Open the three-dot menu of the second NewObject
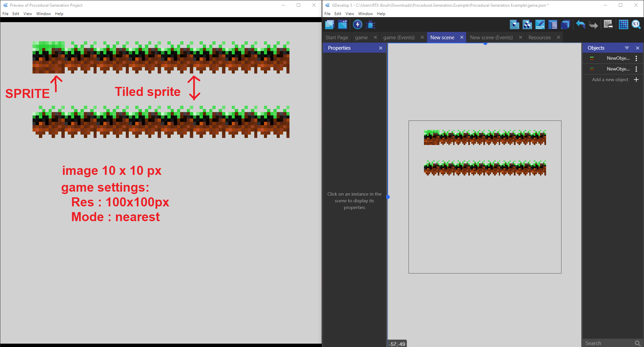 (x=637, y=69)
